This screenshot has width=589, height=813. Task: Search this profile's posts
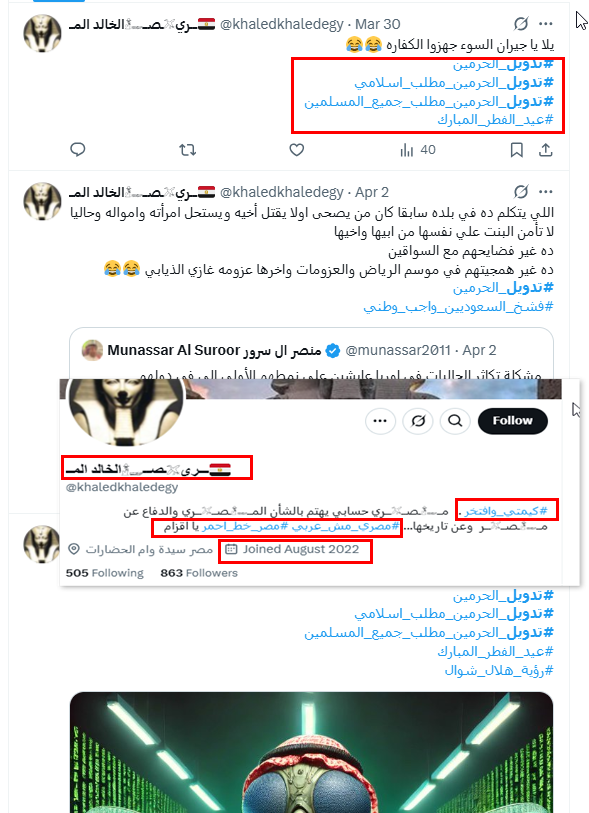click(455, 420)
